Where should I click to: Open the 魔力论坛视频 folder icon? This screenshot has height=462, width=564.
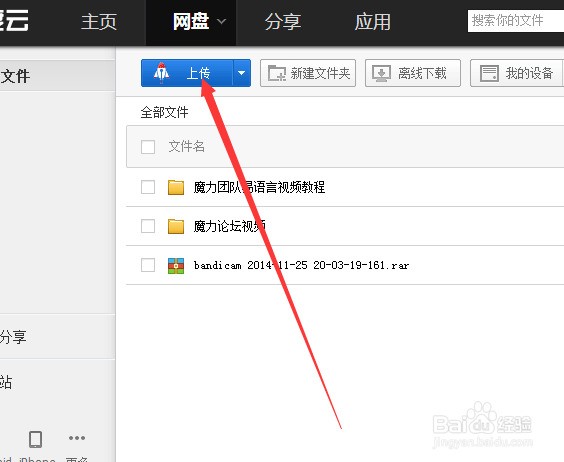click(x=176, y=226)
